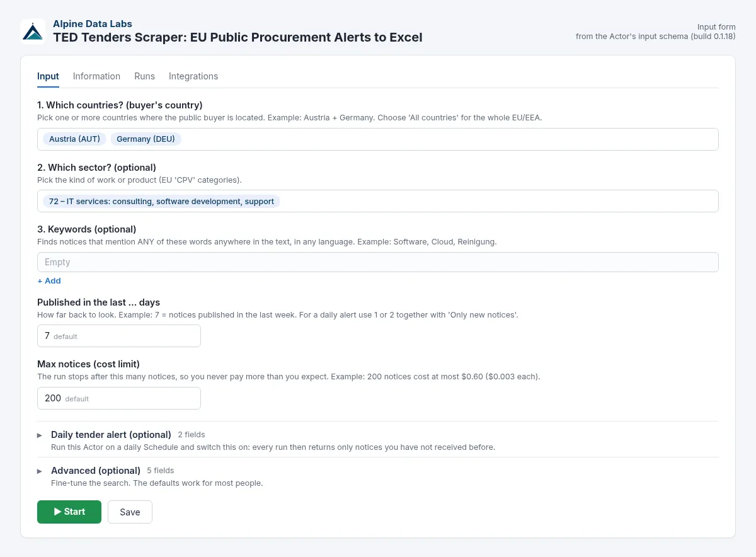Click the Alpine Data Labs name
The width and height of the screenshot is (756, 557).
[x=93, y=24]
